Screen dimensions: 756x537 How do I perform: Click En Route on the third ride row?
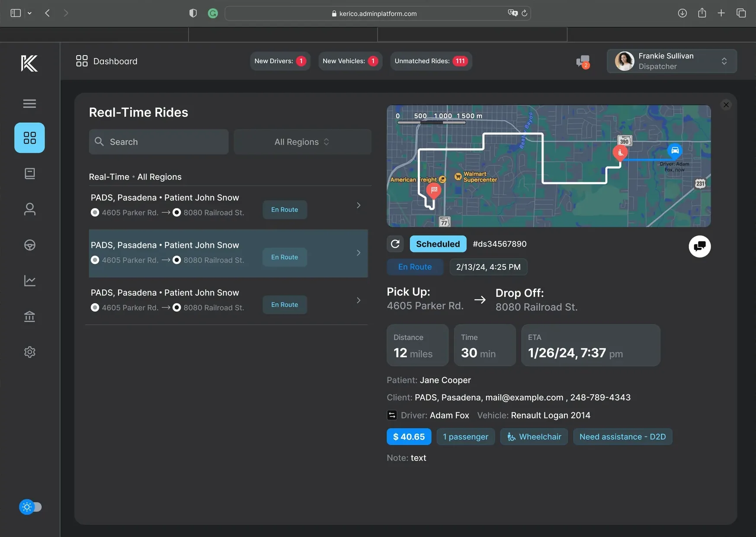point(285,305)
